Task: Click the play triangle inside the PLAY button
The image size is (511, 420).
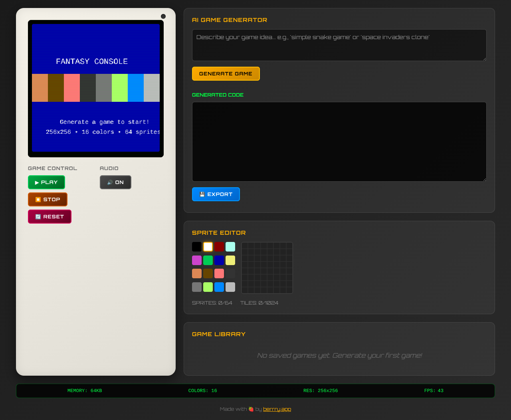Action: (37, 182)
